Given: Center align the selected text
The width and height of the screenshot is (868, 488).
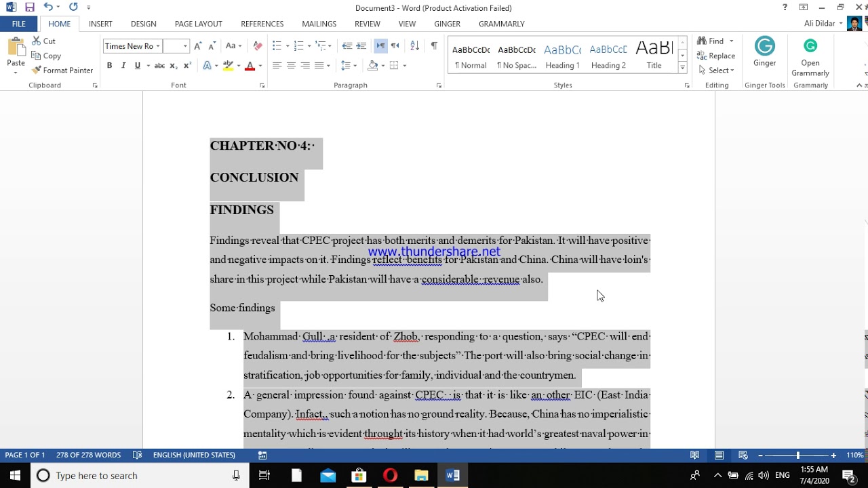Looking at the screenshot, I should [291, 66].
